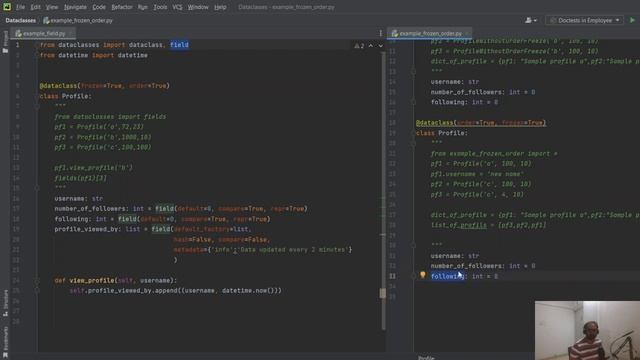Open the Structure tool window sidebar
The image size is (640, 360).
5,303
